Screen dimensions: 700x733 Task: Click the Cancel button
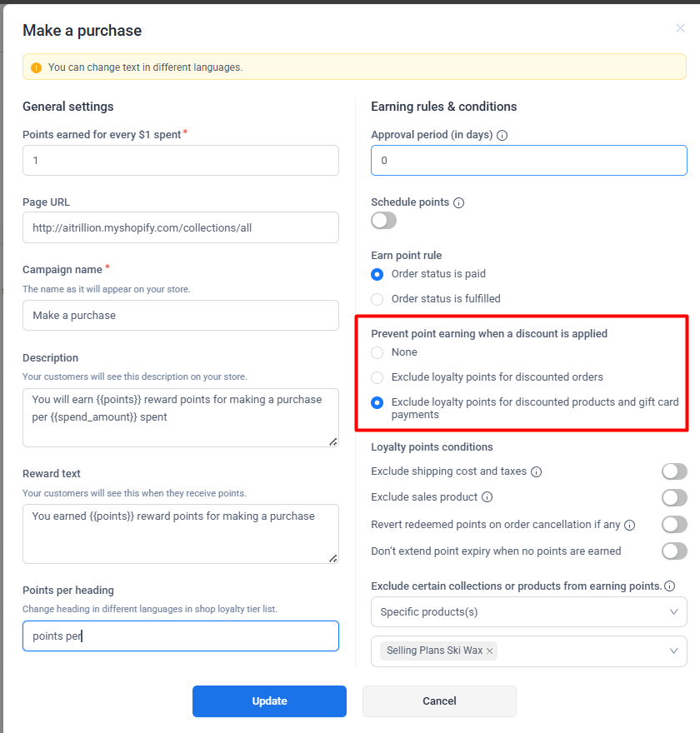(x=439, y=701)
